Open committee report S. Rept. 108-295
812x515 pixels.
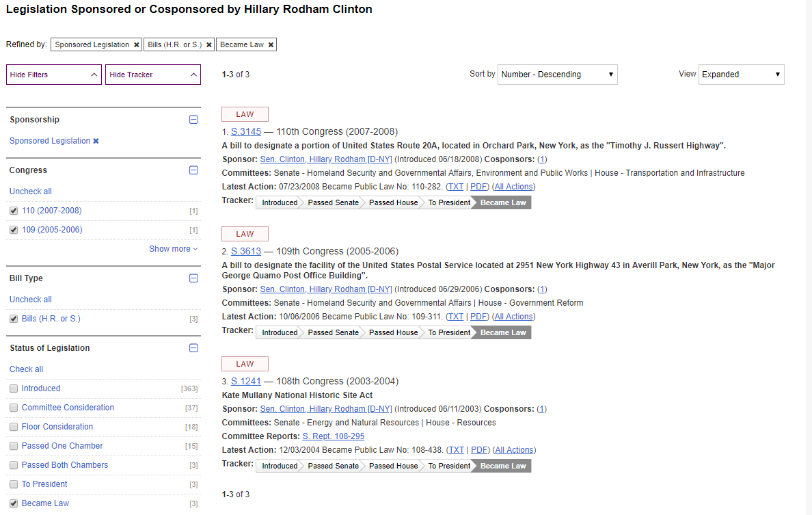tap(334, 437)
